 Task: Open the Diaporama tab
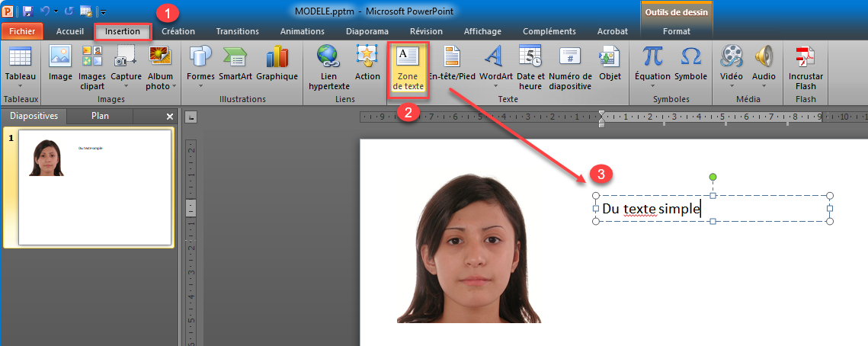tap(367, 31)
